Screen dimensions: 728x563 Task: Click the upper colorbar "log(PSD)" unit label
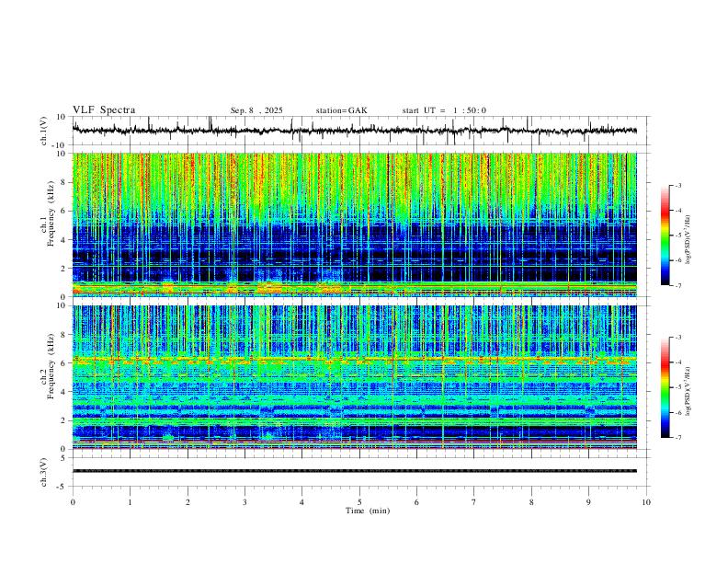(688, 240)
